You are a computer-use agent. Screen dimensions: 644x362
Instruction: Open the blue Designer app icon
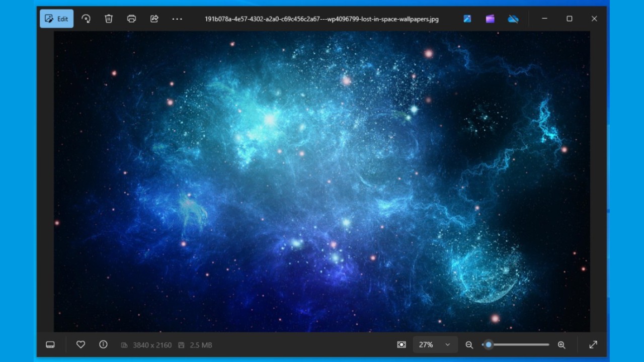(x=467, y=19)
